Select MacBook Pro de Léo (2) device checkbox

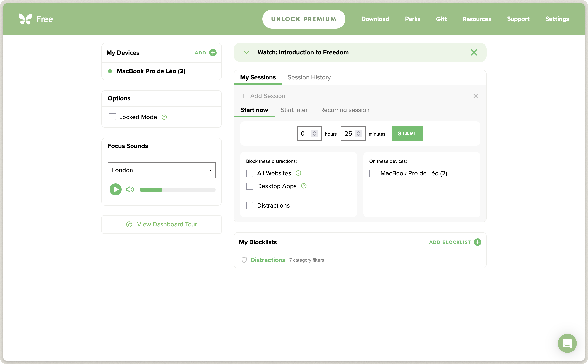[373, 174]
